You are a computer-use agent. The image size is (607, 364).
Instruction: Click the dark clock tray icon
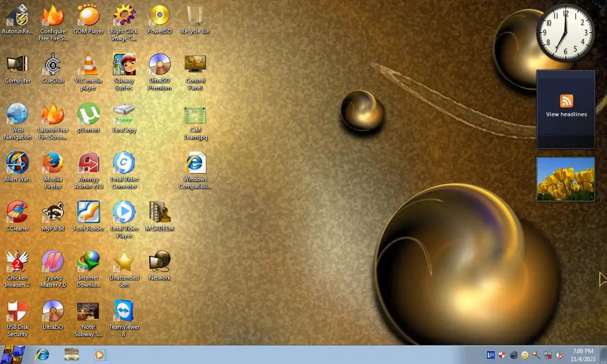coord(514,355)
